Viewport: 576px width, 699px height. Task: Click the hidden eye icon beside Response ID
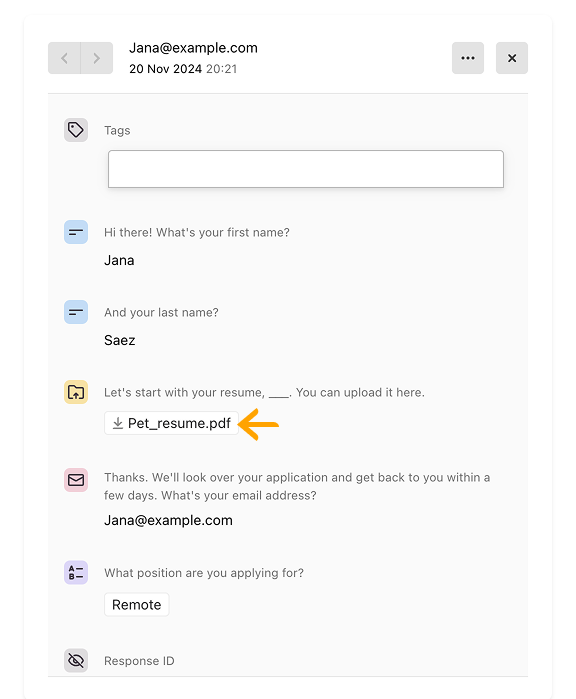pos(76,660)
